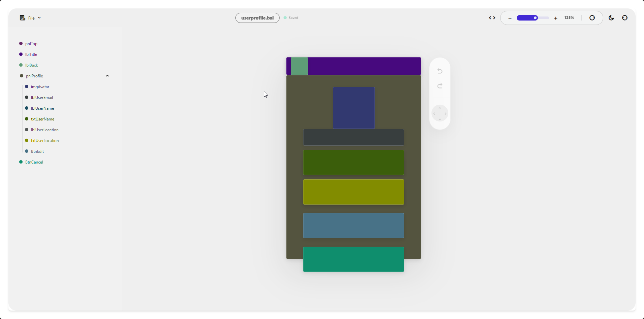
Task: Select lblTitle in the tree
Action: click(31, 55)
